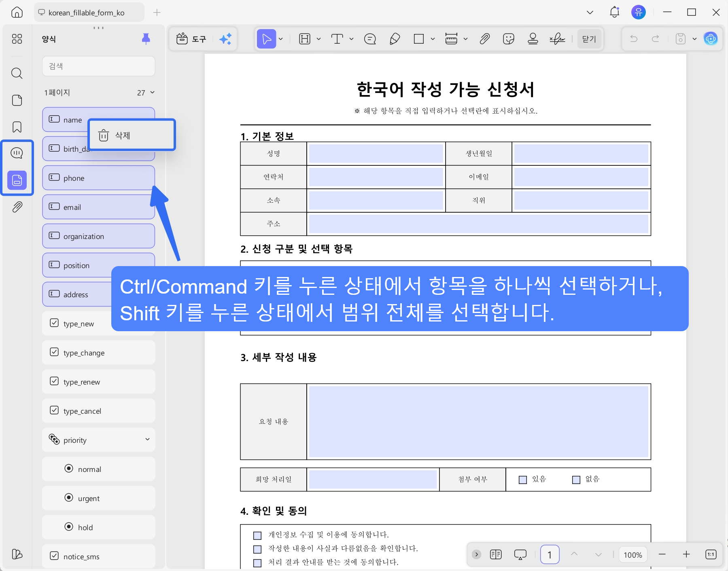
Task: Zoom in with the plus button
Action: pyautogui.click(x=686, y=554)
